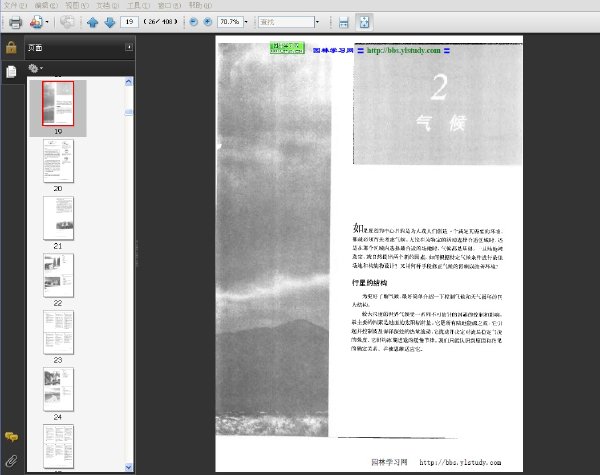Click the zoom percentage field 70.7%

click(230, 22)
